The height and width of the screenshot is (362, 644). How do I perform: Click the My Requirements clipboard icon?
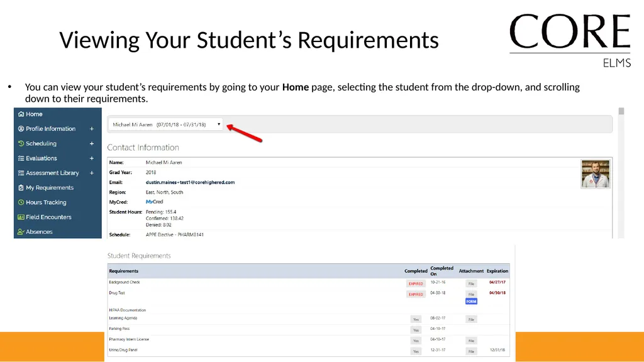(x=21, y=188)
